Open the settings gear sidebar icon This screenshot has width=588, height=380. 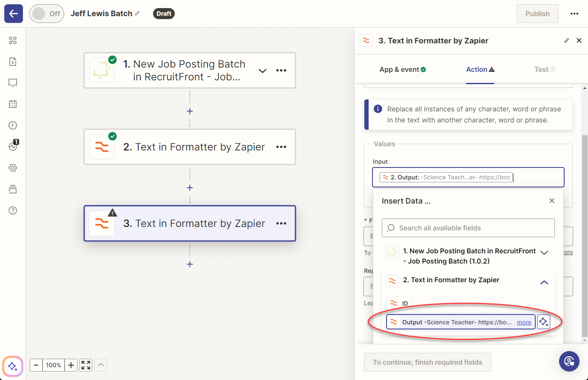tap(13, 168)
